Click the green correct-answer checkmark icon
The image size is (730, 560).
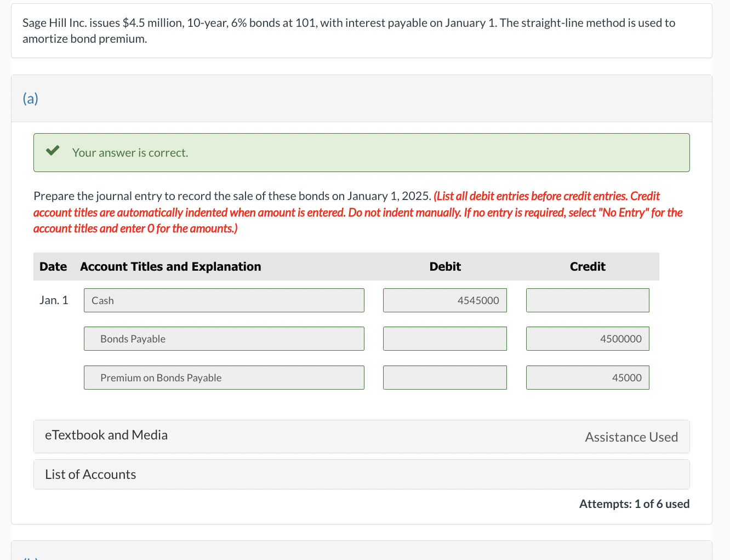point(53,151)
